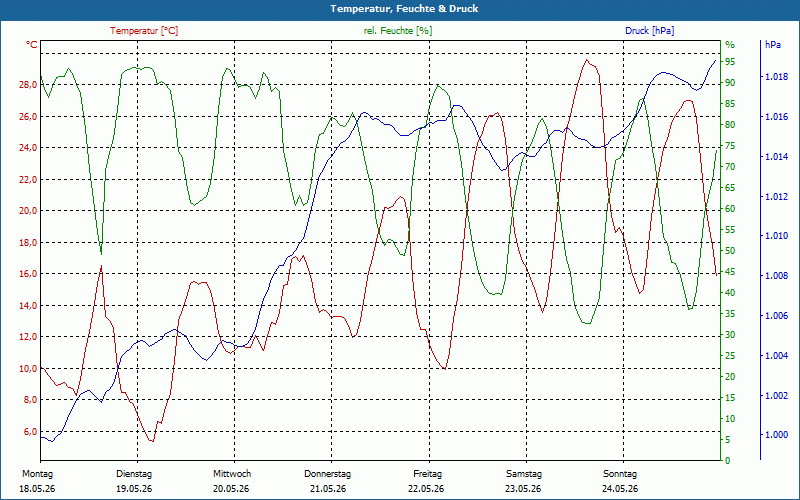Viewport: 800px width, 500px height.
Task: Click the '75' humidity axis value
Action: [x=730, y=145]
